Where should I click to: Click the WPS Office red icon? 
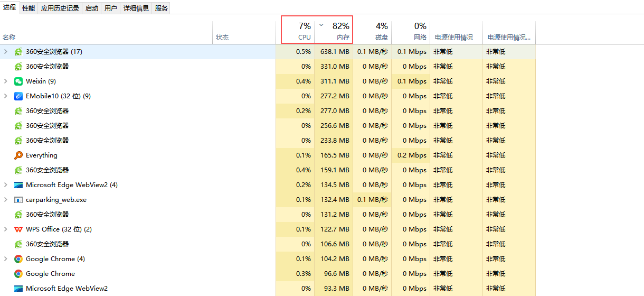pyautogui.click(x=18, y=229)
